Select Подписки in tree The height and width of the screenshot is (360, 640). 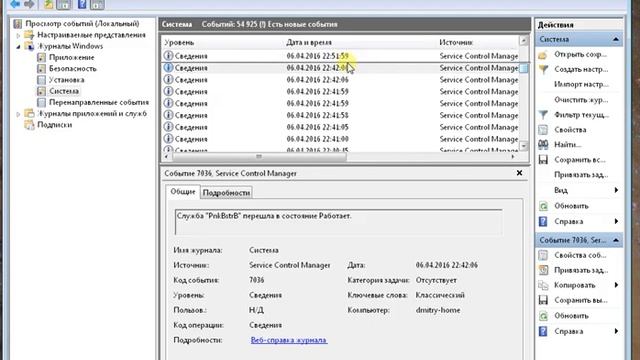point(54,125)
